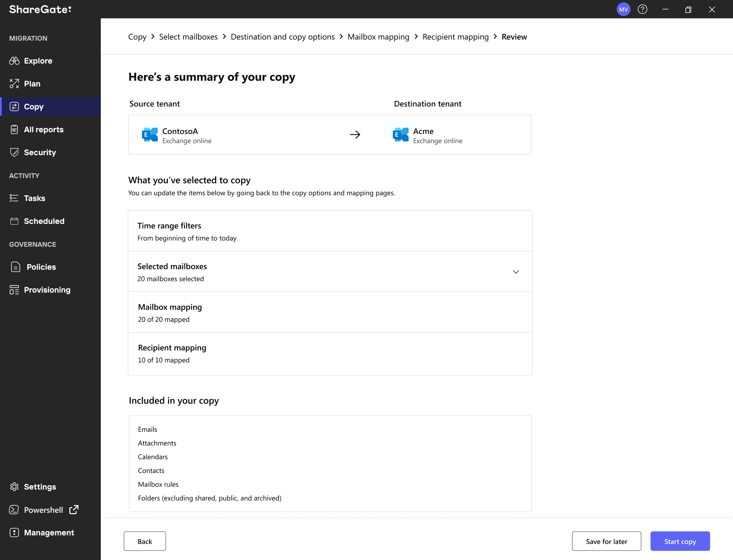733x560 pixels.
Task: Close the ShareGate window
Action: tap(712, 9)
